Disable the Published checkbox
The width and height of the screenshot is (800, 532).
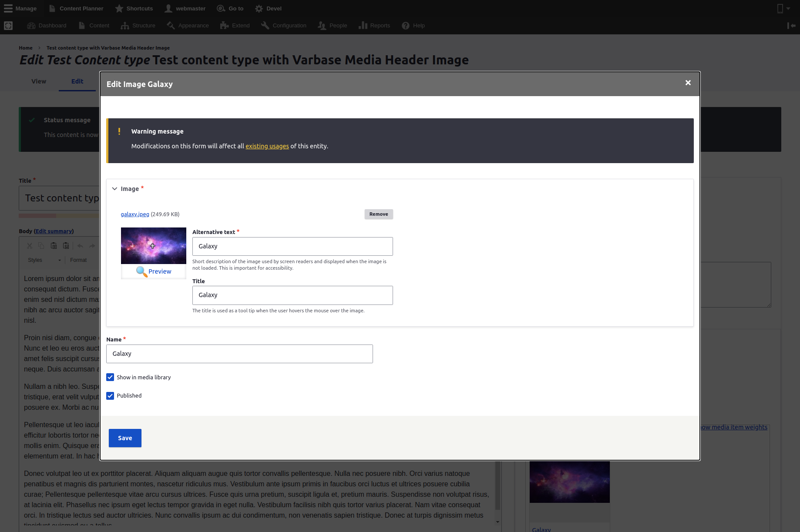[x=110, y=395]
